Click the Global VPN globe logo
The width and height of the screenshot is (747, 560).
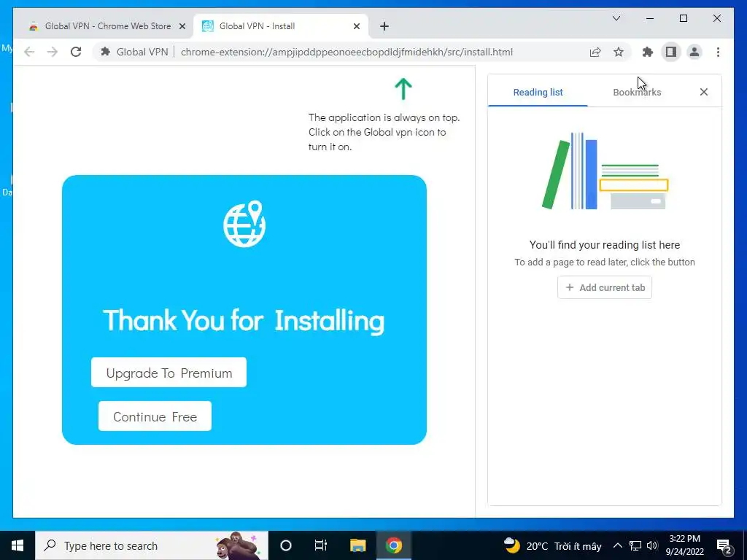244,224
